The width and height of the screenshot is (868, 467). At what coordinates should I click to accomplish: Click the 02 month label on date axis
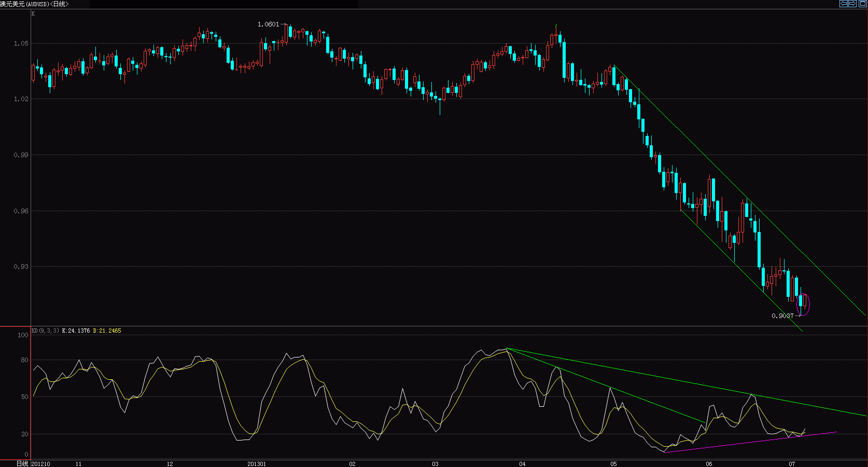point(352,464)
